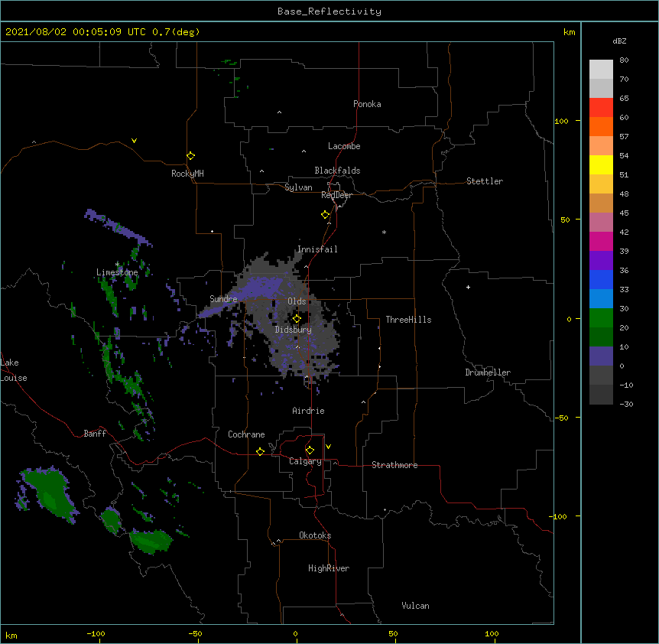Select the orange 57-60 dBZ swatch

pyautogui.click(x=601, y=126)
